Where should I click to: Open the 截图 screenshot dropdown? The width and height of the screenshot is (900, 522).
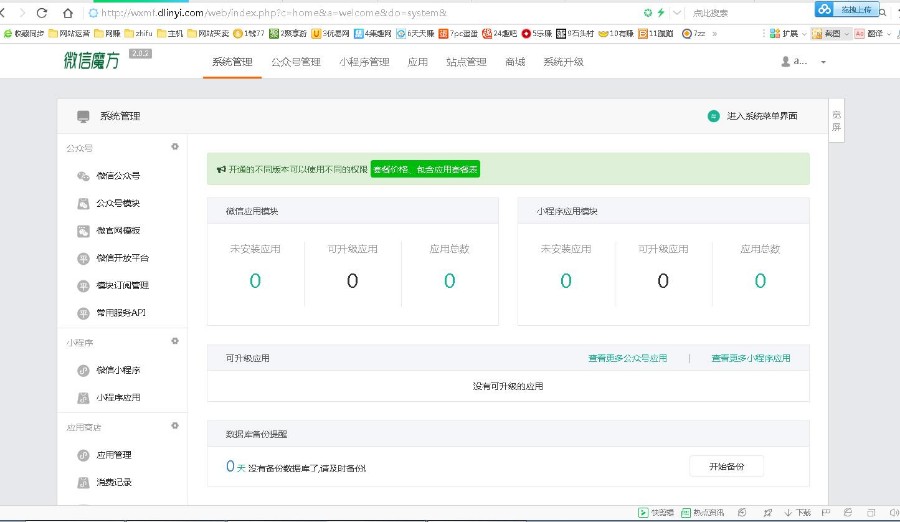[x=831, y=33]
